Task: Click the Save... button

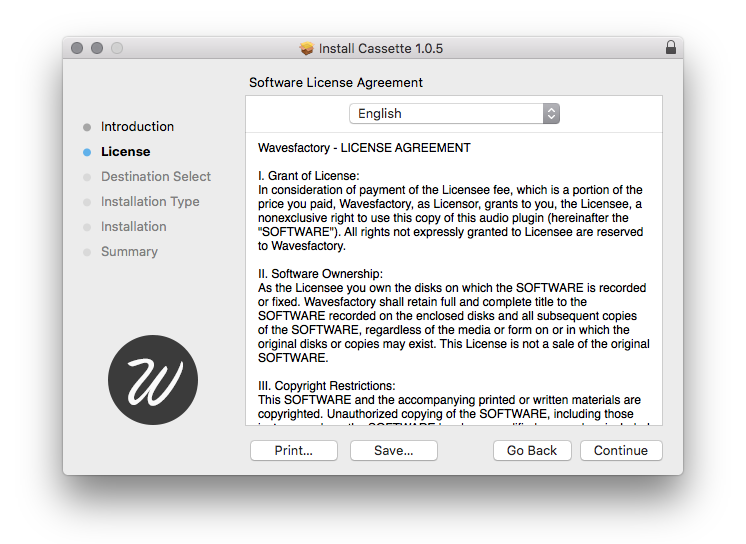Action: click(x=393, y=450)
